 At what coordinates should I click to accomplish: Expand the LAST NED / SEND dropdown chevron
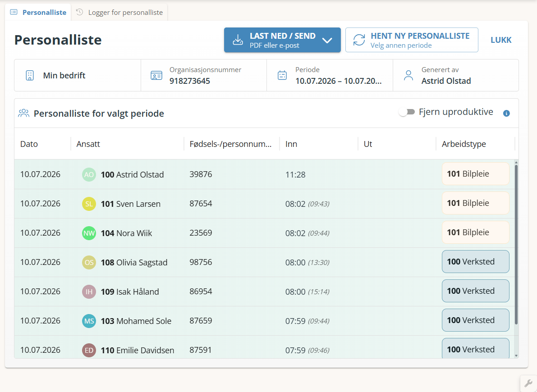coord(327,41)
